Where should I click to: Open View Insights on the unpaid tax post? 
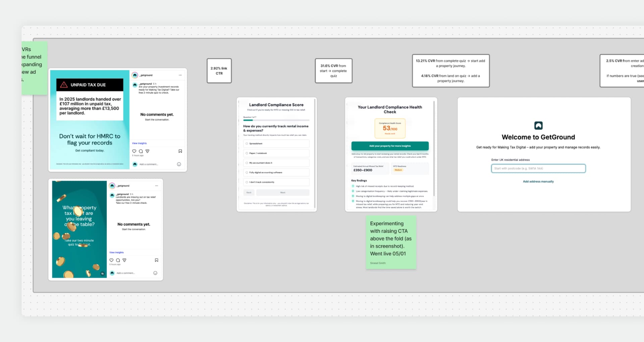click(139, 143)
